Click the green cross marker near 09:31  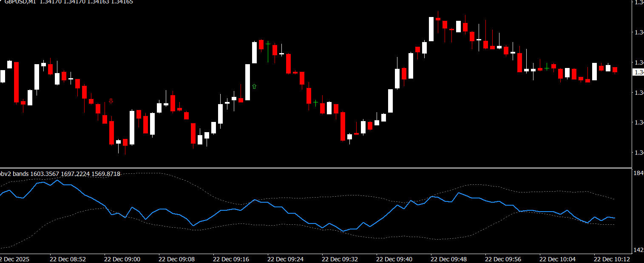[315, 102]
